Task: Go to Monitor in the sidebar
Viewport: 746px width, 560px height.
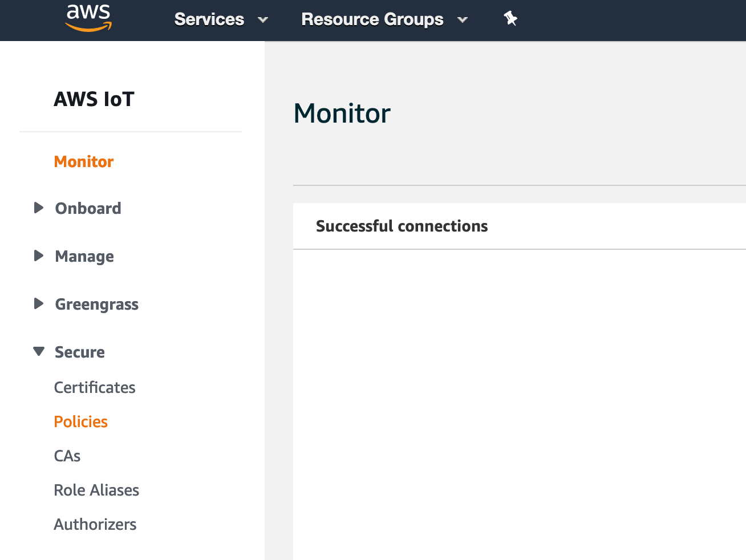Action: pyautogui.click(x=84, y=162)
